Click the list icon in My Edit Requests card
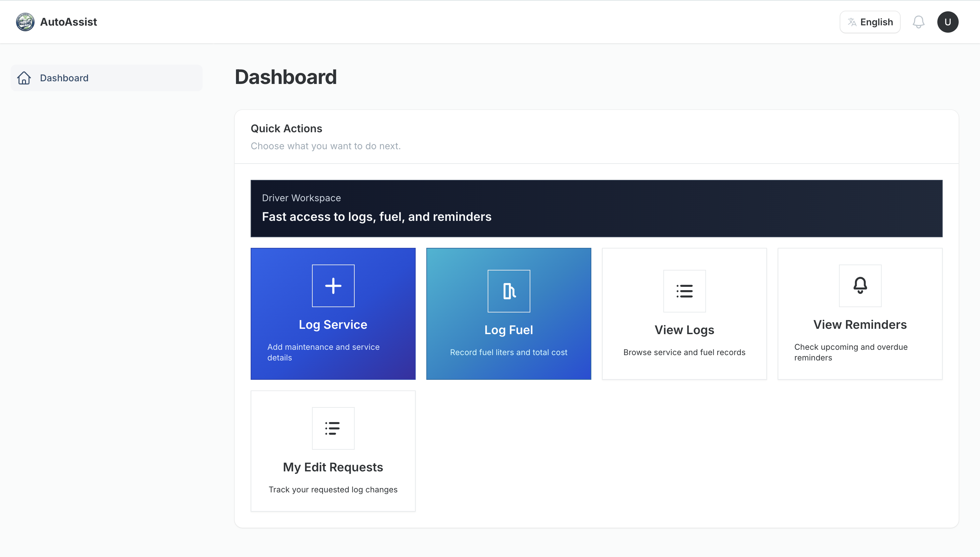This screenshot has height=557, width=980. (333, 428)
